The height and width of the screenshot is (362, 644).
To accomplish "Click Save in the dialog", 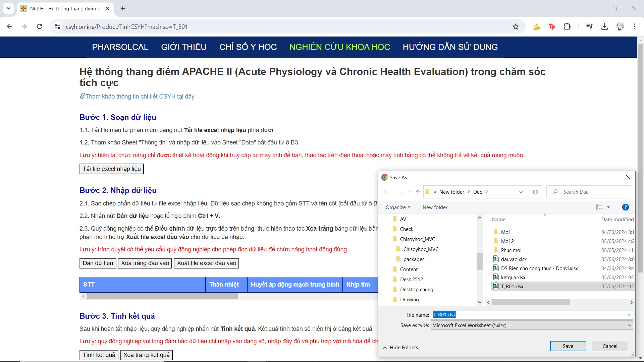I will point(568,346).
